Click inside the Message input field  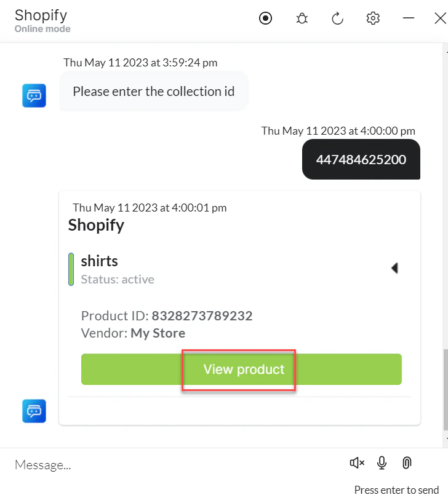coord(123,464)
